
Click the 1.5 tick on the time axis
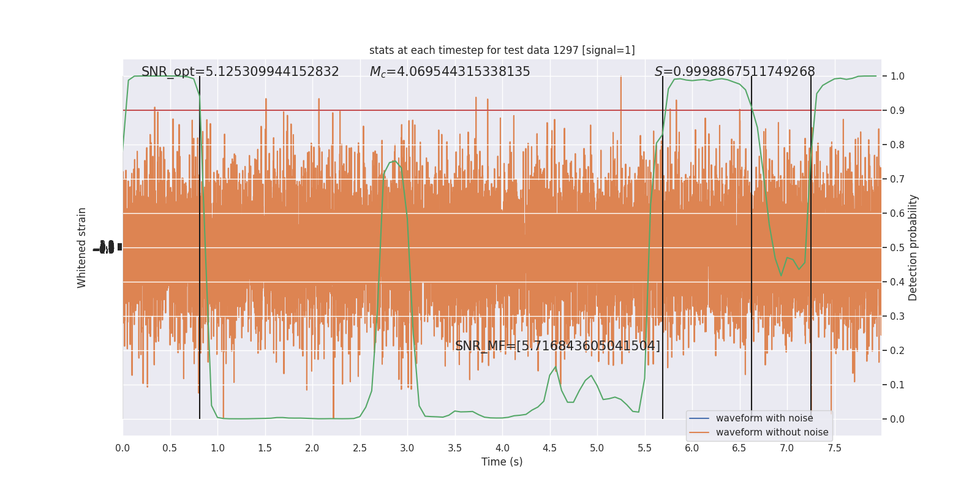tap(265, 448)
